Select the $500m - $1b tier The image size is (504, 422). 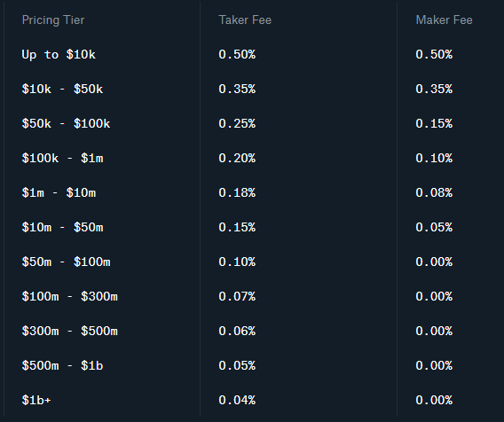pyautogui.click(x=62, y=365)
